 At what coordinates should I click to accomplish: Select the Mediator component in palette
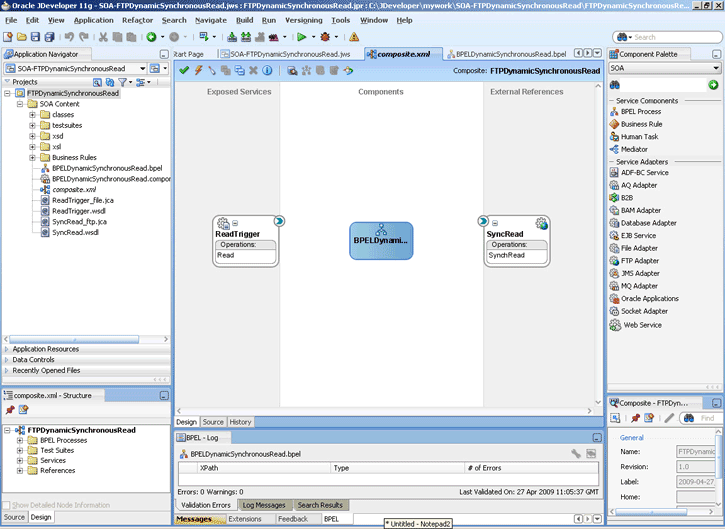[x=634, y=149]
